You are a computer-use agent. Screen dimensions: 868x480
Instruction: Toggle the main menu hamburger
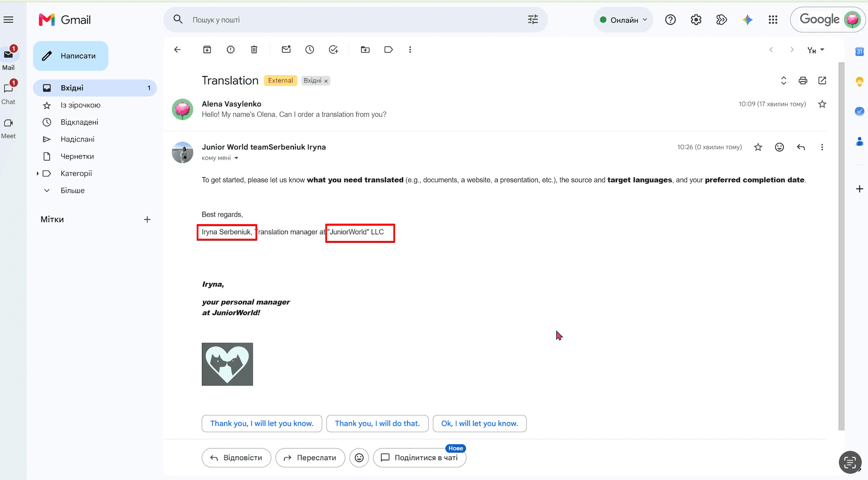[8, 19]
